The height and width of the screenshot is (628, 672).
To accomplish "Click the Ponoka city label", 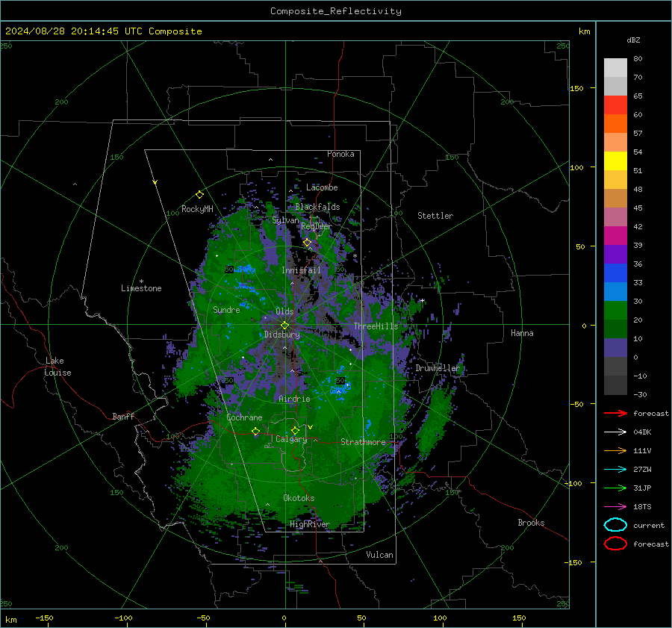I will 340,154.
